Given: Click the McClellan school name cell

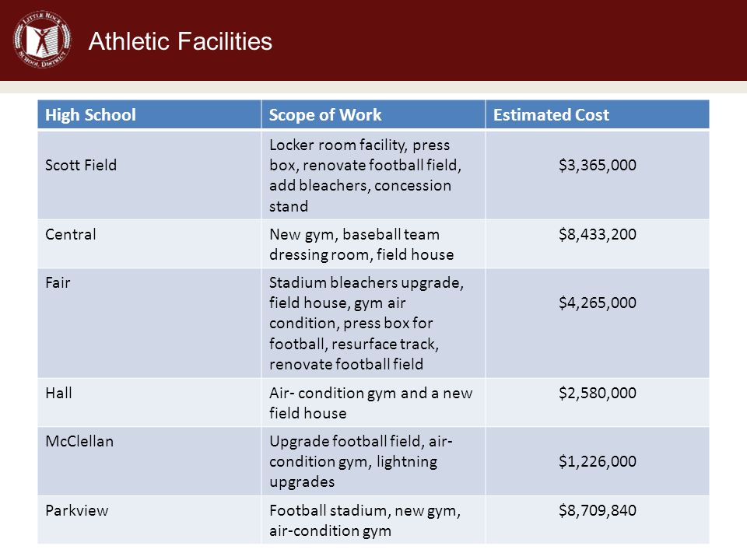Looking at the screenshot, I should [149, 461].
